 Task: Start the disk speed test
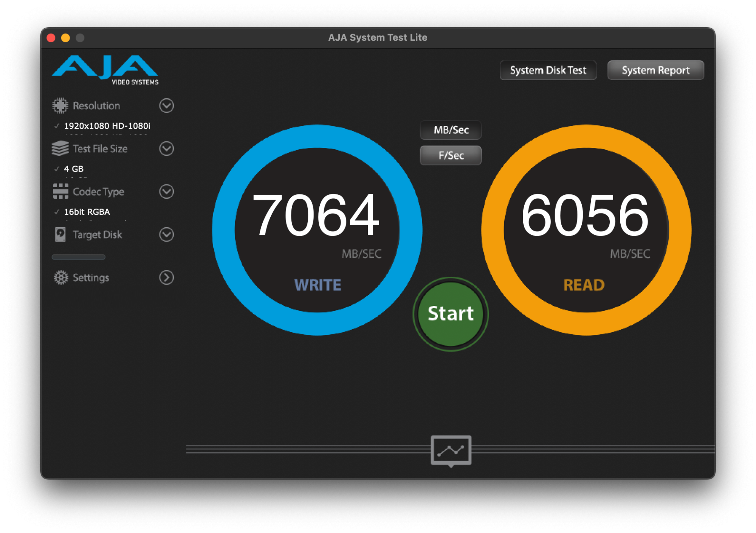pos(450,314)
